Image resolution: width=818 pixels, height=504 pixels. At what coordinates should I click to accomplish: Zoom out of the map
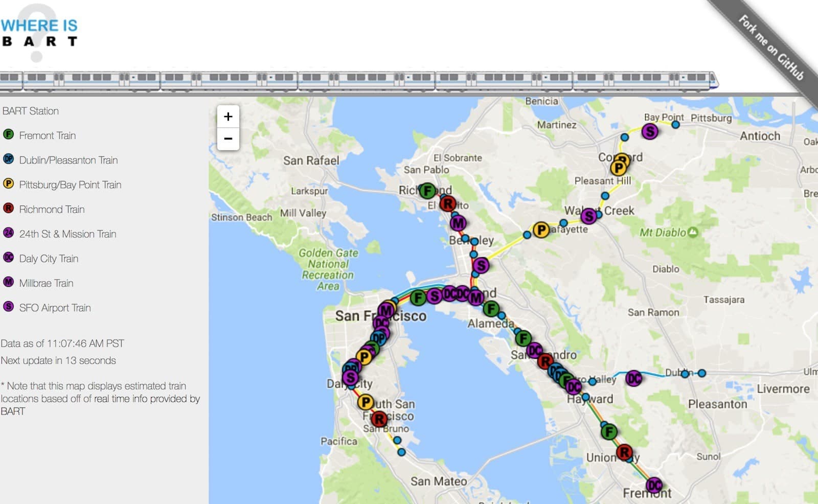pos(228,139)
